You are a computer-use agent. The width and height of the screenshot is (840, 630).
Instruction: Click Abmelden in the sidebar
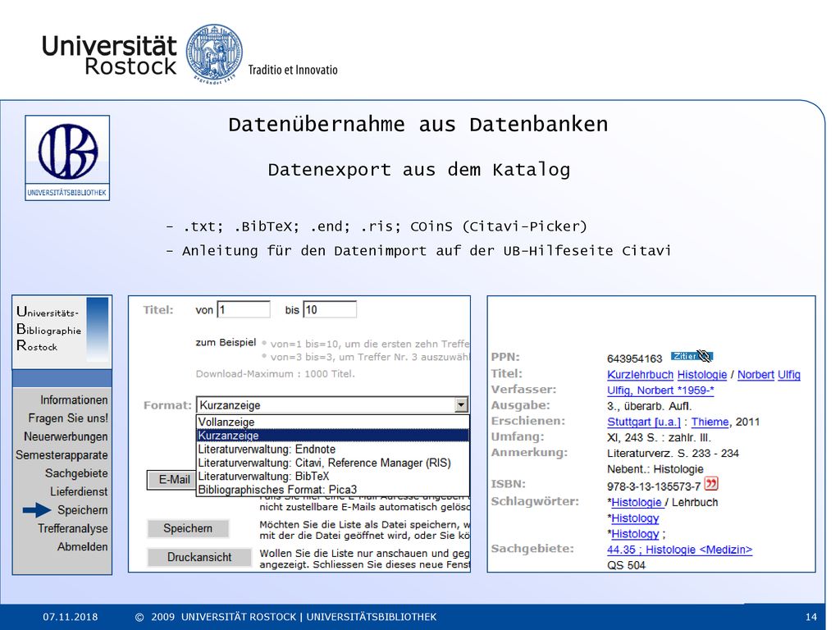pyautogui.click(x=83, y=546)
